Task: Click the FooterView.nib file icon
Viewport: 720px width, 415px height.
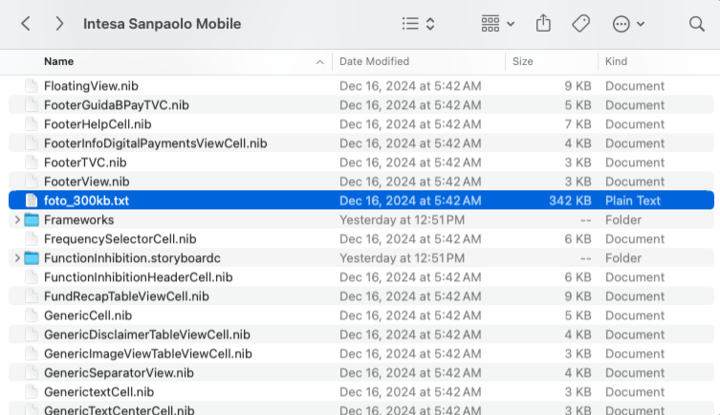Action: pos(31,182)
